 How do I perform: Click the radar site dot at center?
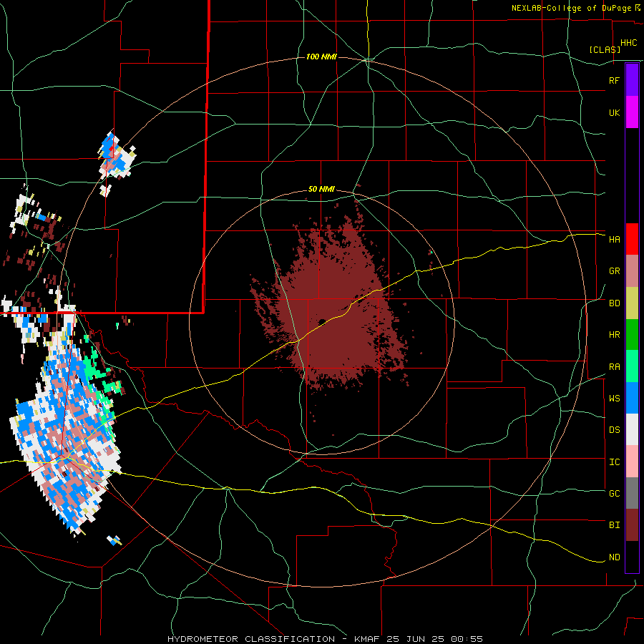click(x=322, y=321)
